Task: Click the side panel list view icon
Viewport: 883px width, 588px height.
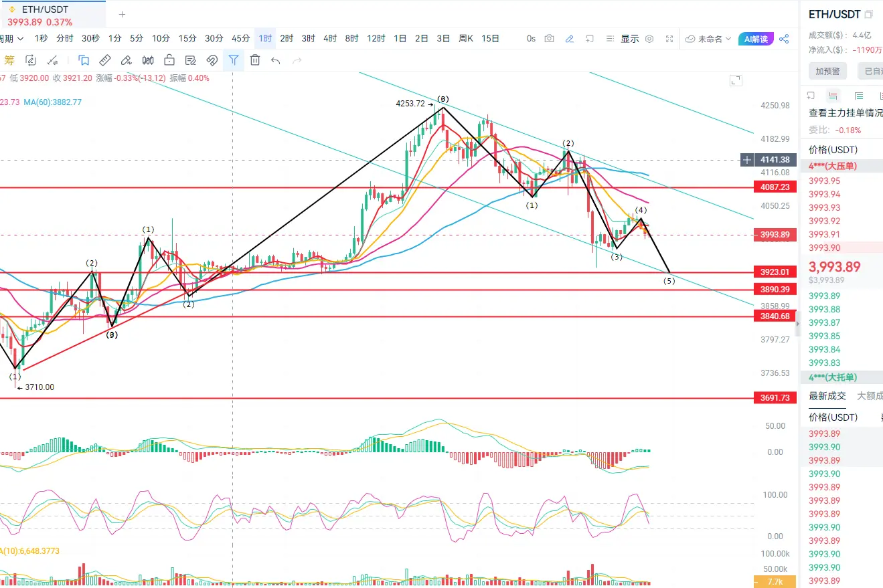Action: (859, 96)
